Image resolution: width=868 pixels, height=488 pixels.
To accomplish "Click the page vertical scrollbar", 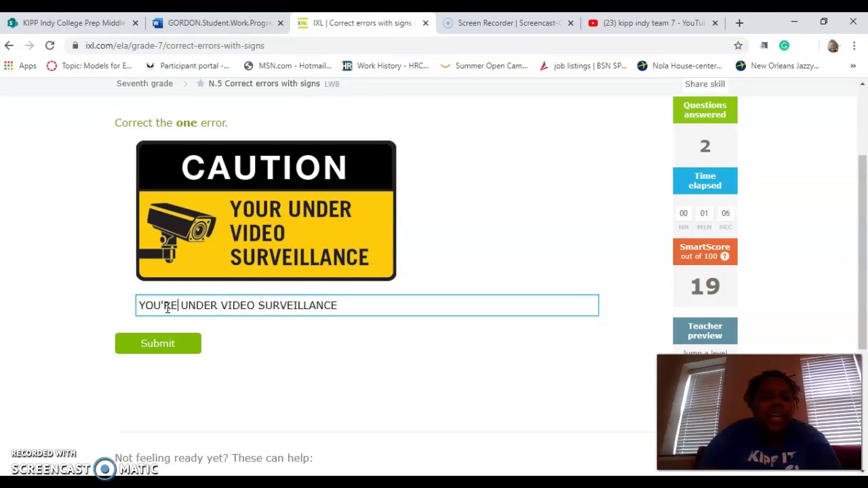I will [x=863, y=251].
